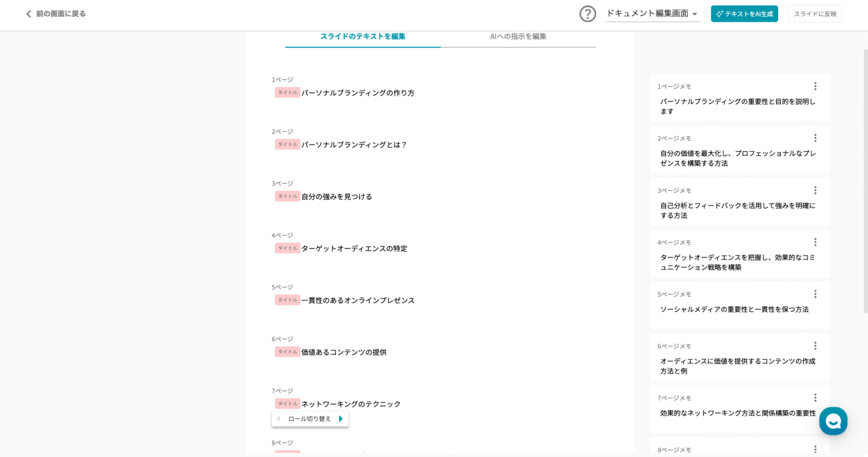Go back via 前の画面に戻る link
Screen dimensions: 868x457
[55, 14]
